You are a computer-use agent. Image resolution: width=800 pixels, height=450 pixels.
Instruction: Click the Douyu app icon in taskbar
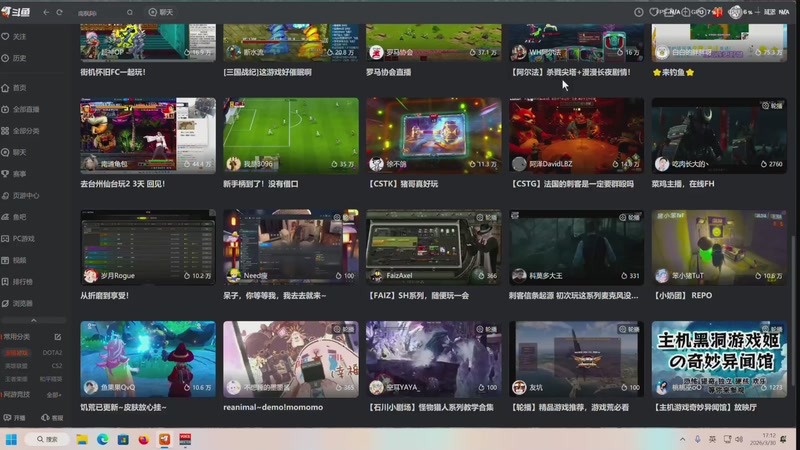[164, 439]
